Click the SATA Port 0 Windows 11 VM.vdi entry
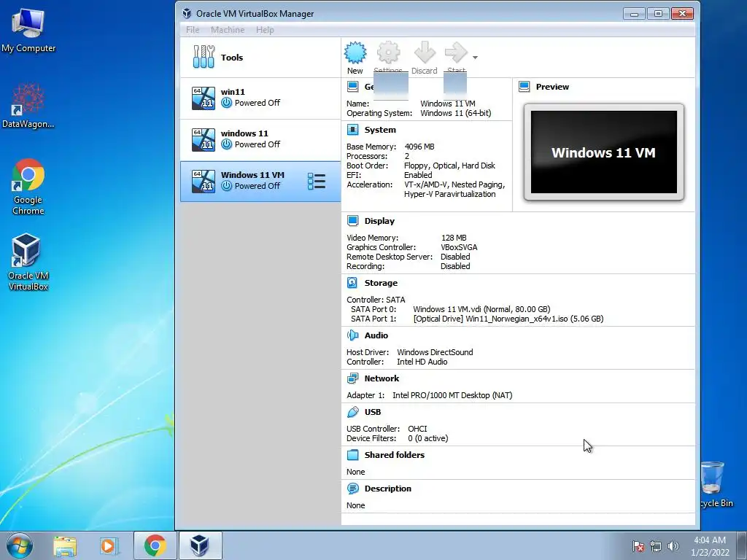747x560 pixels. [481, 309]
